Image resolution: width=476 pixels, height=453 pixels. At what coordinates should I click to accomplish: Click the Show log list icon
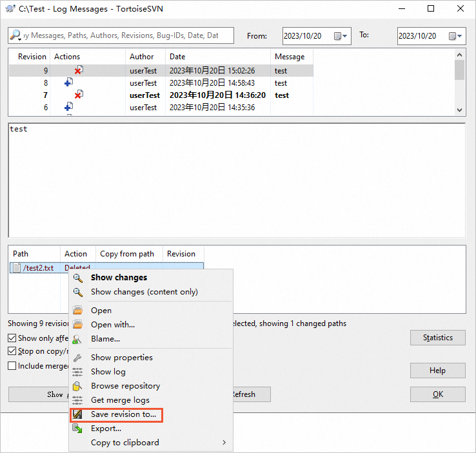click(x=77, y=372)
